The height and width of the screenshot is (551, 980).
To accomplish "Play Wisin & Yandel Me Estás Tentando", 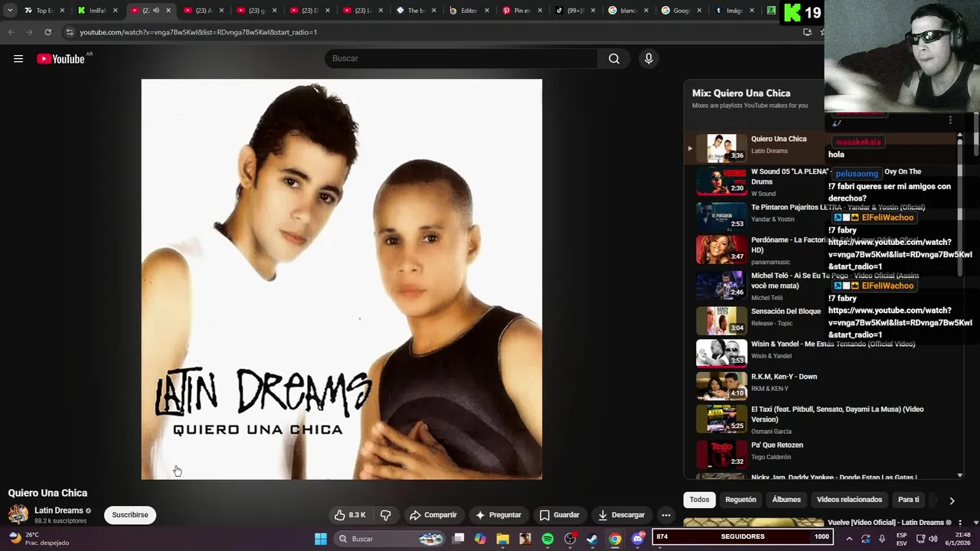I will click(x=819, y=353).
